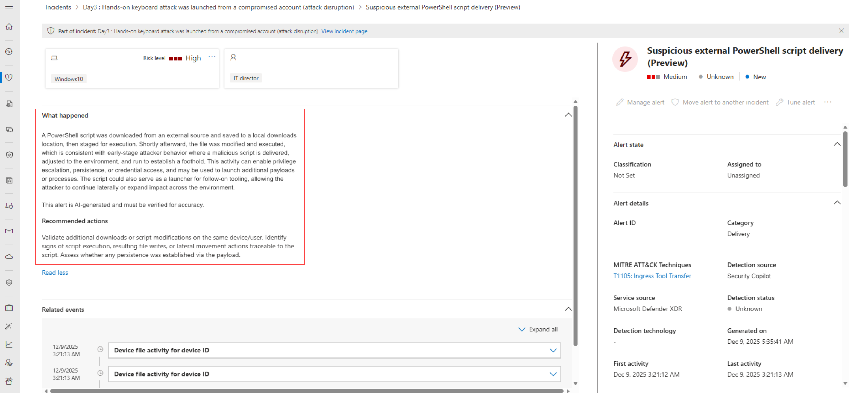Viewport: 868px width, 393px height.
Task: Open the shield Incidents sidebar icon
Action: [x=9, y=77]
